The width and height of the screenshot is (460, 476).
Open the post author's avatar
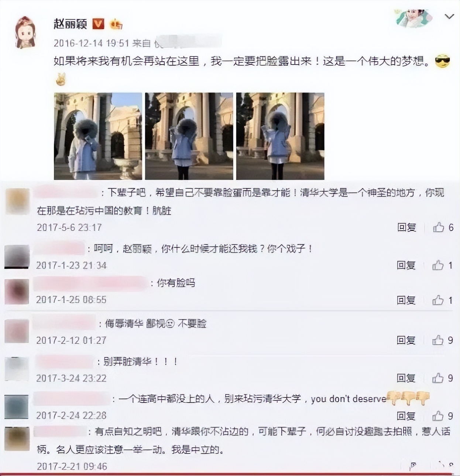[x=25, y=32]
